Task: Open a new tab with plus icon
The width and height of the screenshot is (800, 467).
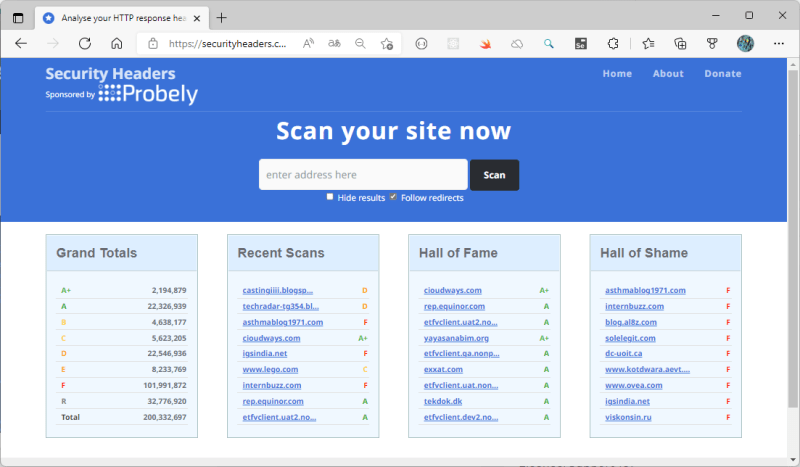Action: [x=221, y=18]
